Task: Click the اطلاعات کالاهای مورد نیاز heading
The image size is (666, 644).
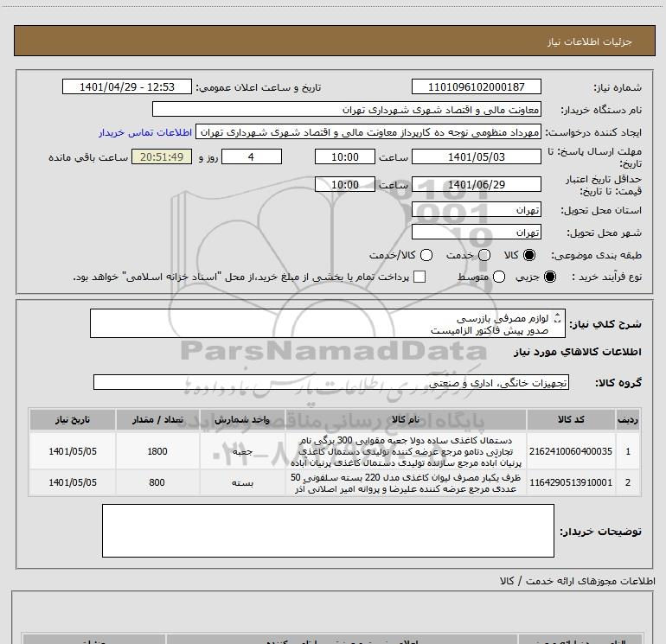Action: (577, 352)
